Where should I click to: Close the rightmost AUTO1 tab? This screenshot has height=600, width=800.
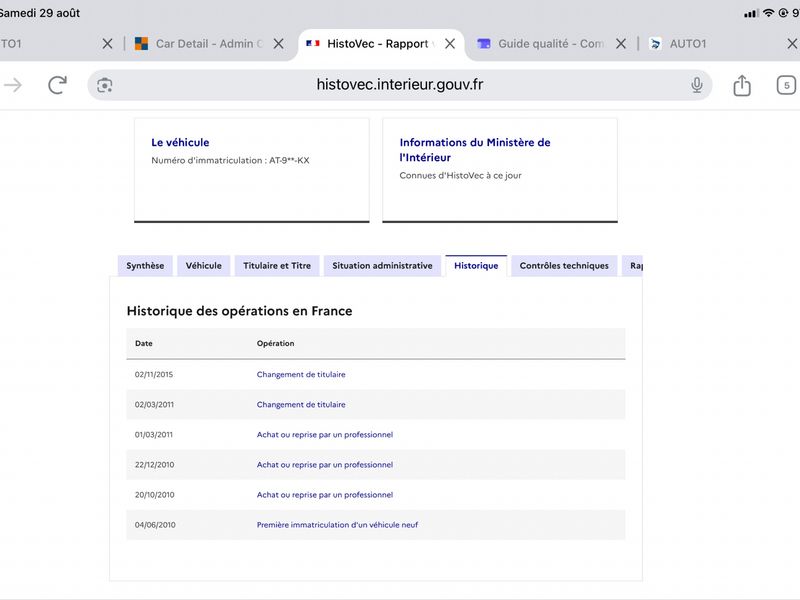pos(792,44)
